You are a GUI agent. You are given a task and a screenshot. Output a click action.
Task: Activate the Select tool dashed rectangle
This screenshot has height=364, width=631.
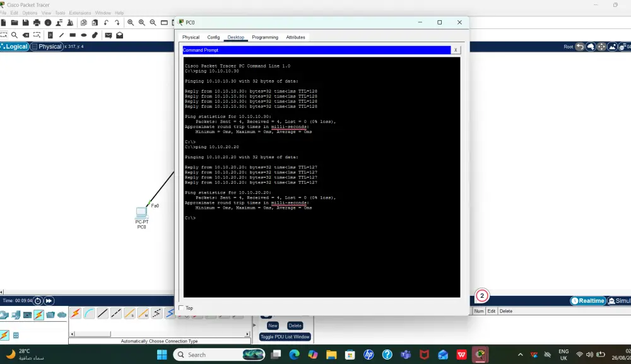click(x=4, y=35)
